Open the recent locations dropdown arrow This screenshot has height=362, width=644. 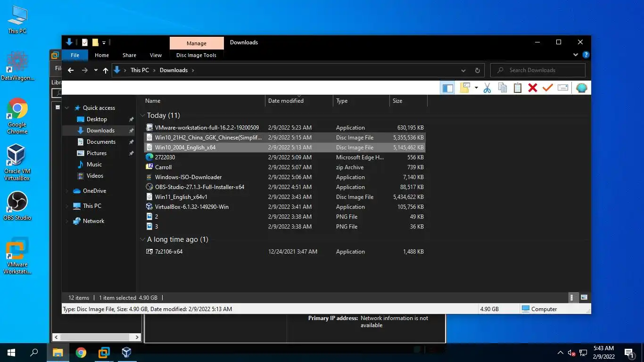[96, 70]
